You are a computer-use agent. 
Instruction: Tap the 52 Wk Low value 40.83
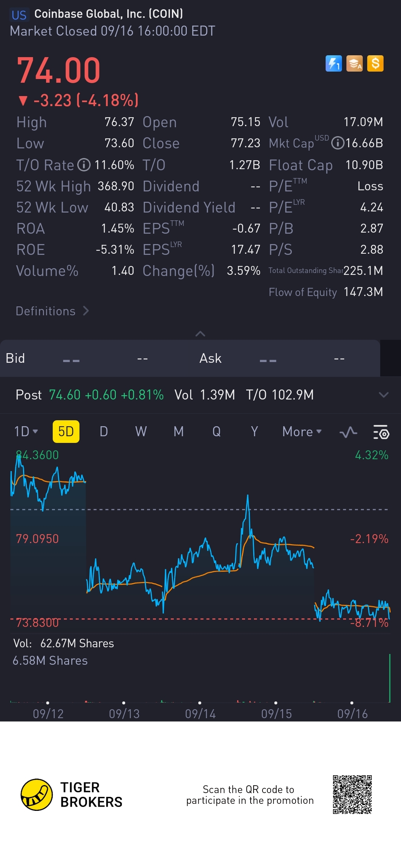(119, 207)
